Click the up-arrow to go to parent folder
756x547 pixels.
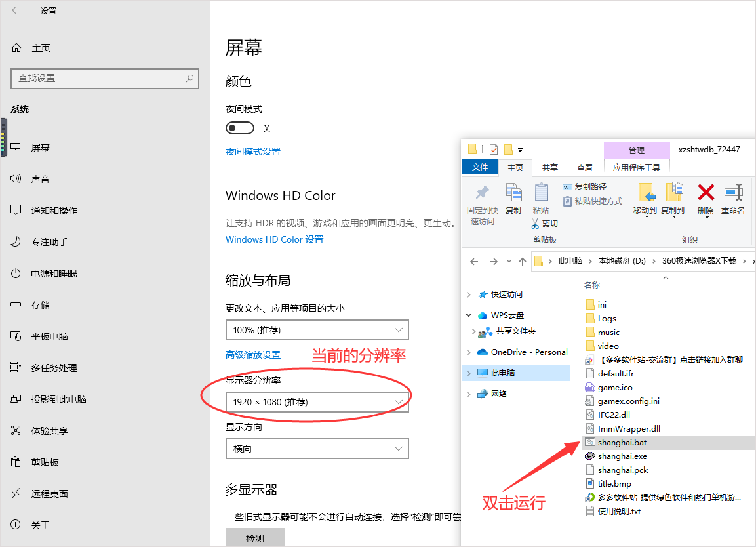pos(521,261)
